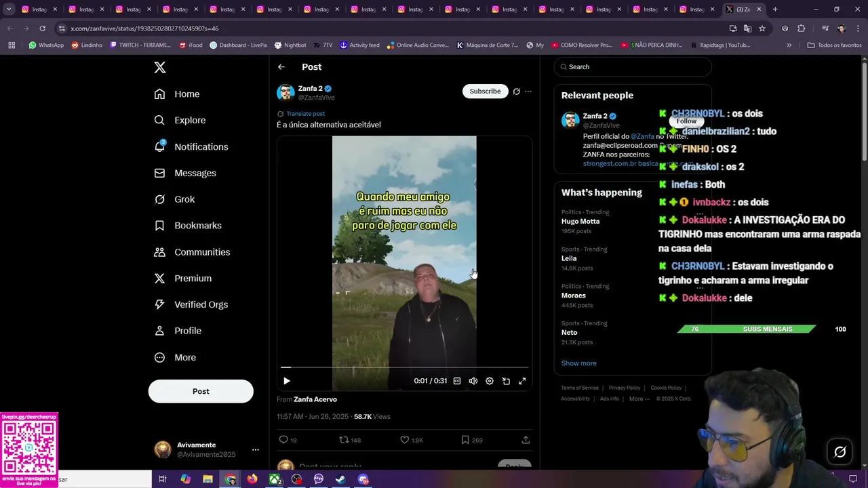This screenshot has width=868, height=488.
Task: Open the Chrome apps grid icon
Action: coord(12,45)
